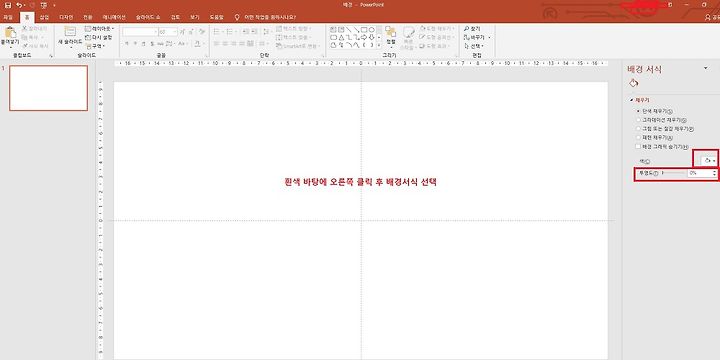Open the Format Background pane options arrow
This screenshot has height=360, width=720.
point(706,68)
